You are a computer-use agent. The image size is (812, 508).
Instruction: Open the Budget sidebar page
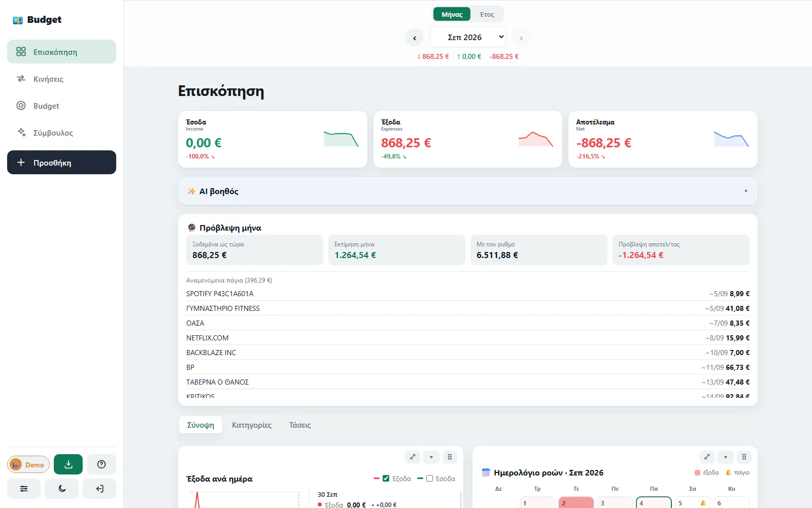pos(61,106)
